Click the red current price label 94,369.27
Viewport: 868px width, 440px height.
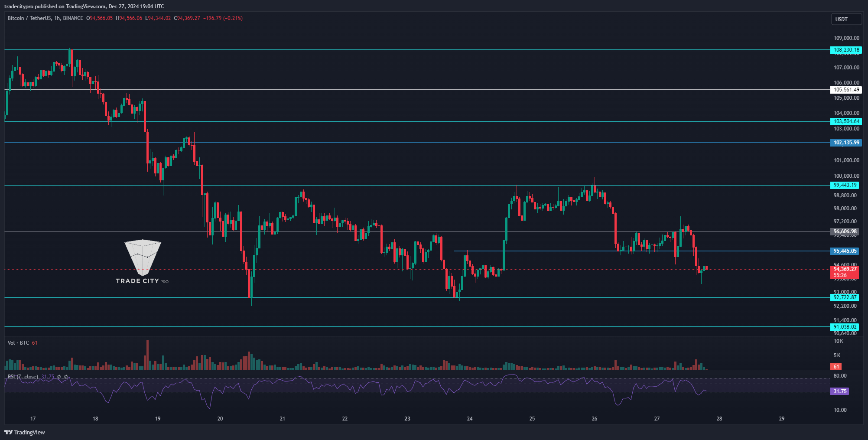point(845,269)
